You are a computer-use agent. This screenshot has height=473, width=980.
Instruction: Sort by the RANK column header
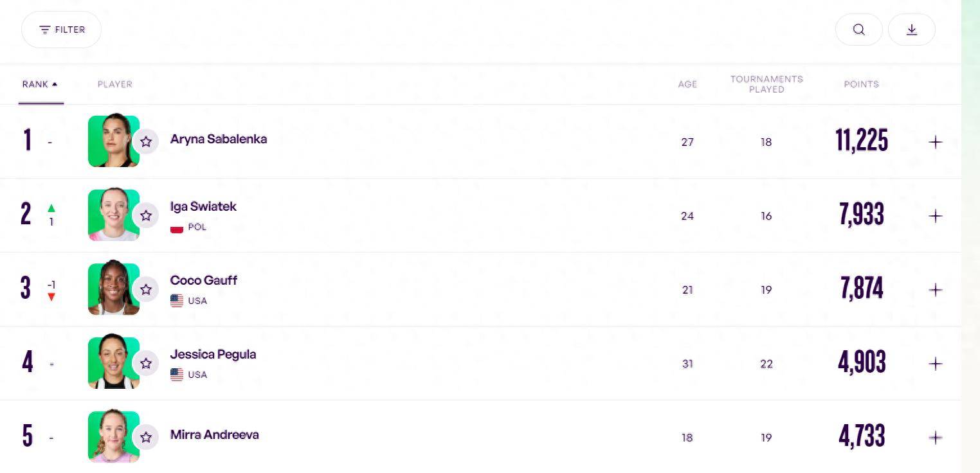click(40, 84)
